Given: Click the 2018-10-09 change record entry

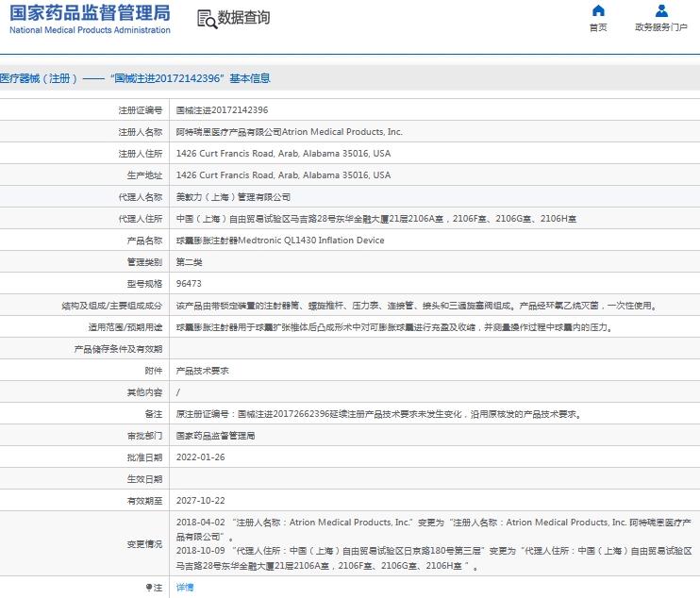Looking at the screenshot, I should (433, 558).
